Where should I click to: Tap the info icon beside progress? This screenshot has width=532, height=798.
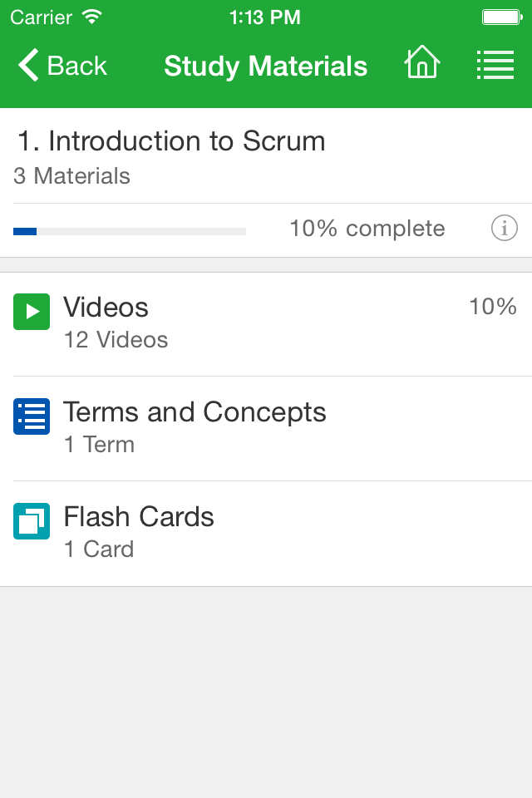504,228
